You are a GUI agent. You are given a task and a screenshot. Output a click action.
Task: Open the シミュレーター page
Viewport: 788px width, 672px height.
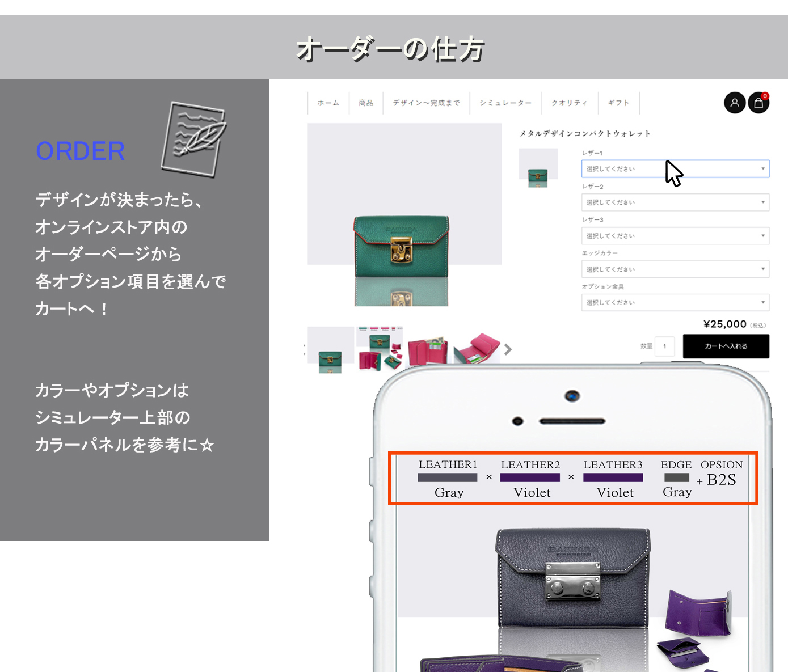click(x=504, y=103)
